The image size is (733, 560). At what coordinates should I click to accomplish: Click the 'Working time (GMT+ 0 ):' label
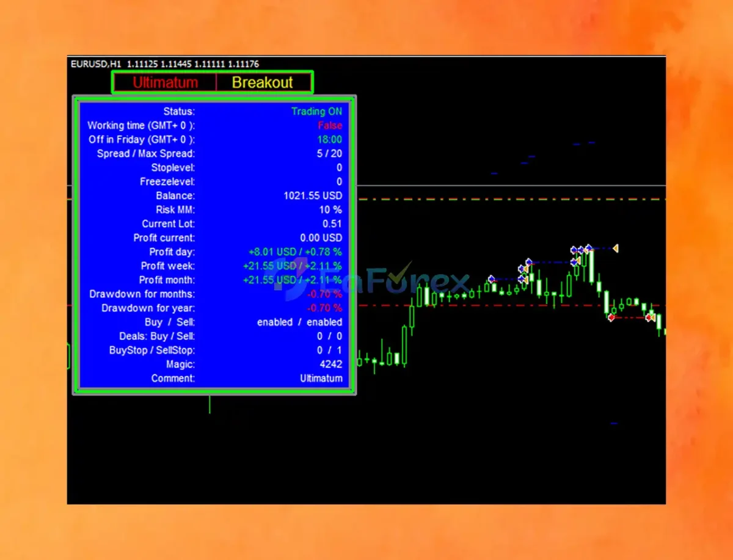[x=141, y=125]
